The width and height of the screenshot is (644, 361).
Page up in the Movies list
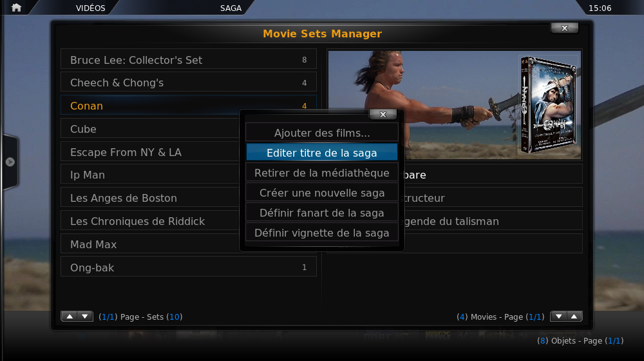pos(574,316)
